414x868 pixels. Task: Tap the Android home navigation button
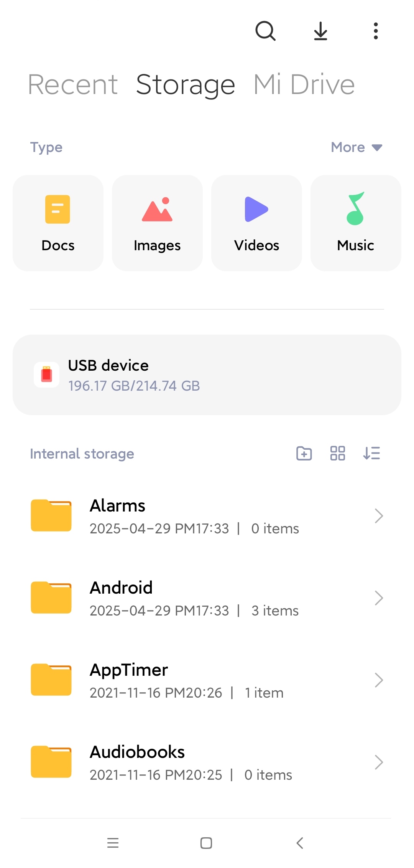point(206,843)
